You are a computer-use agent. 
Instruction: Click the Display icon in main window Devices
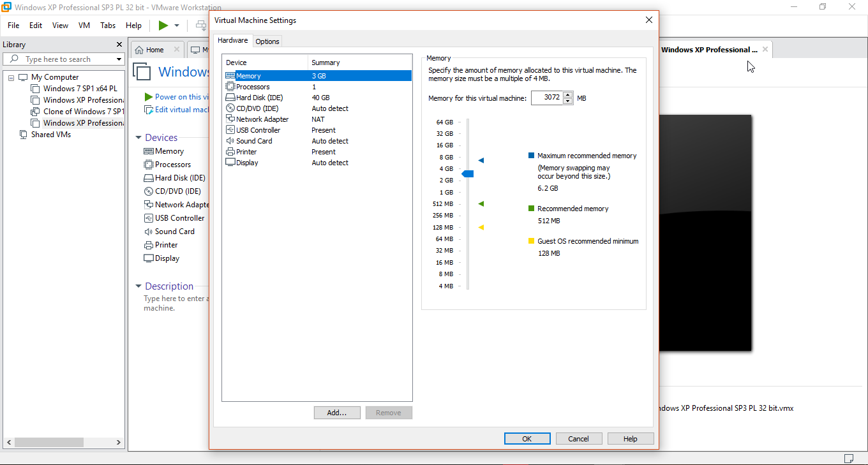pyautogui.click(x=149, y=258)
